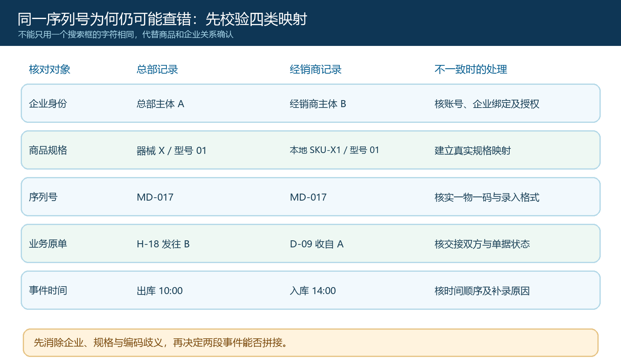The height and width of the screenshot is (364, 621).
Task: Click the "总部记录" column header
Action: coord(157,69)
